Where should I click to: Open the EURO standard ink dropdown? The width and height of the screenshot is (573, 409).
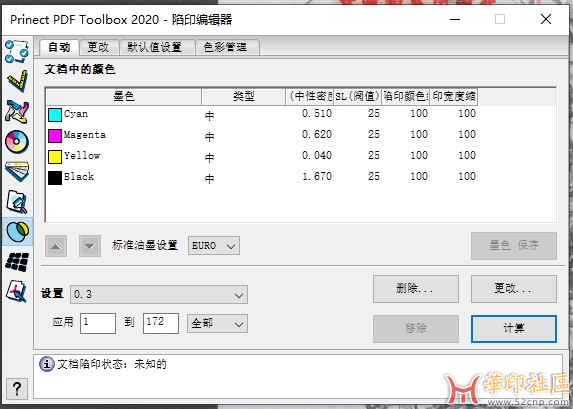[x=214, y=246]
